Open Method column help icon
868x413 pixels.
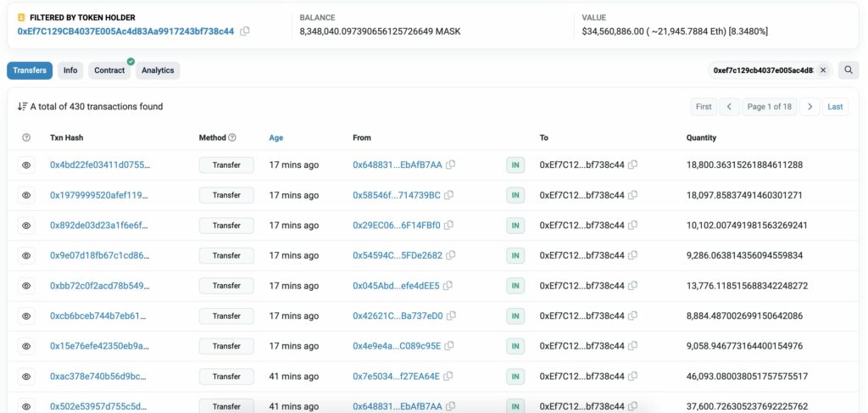[x=232, y=137]
